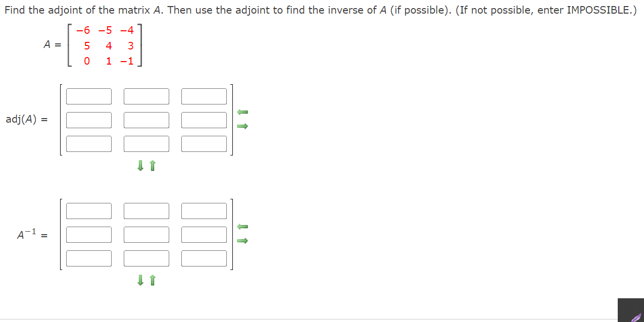Screen dimensions: 644x322
Task: Click the up green arrow below A⁻¹ matrix
Action: click(152, 280)
